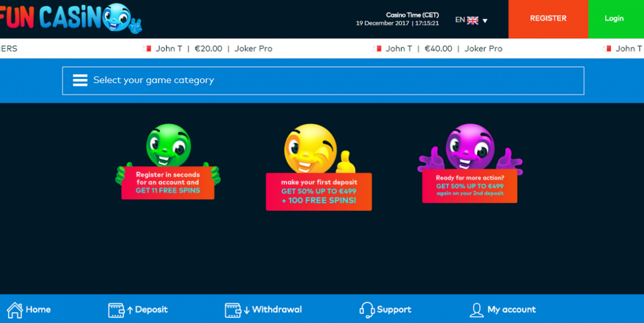Viewport: 644px width, 323px height.
Task: Click the EN language label
Action: 460,20
